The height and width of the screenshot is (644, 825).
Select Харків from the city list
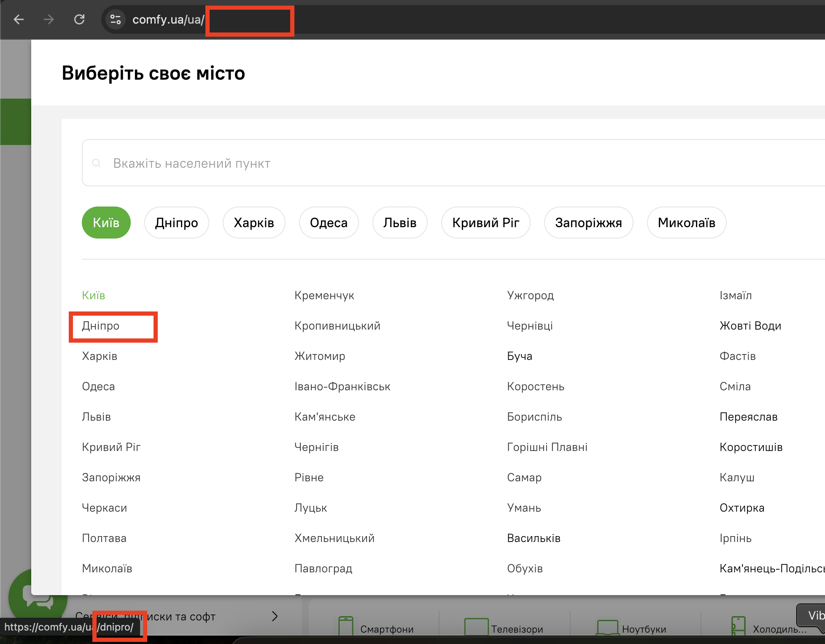pos(100,356)
